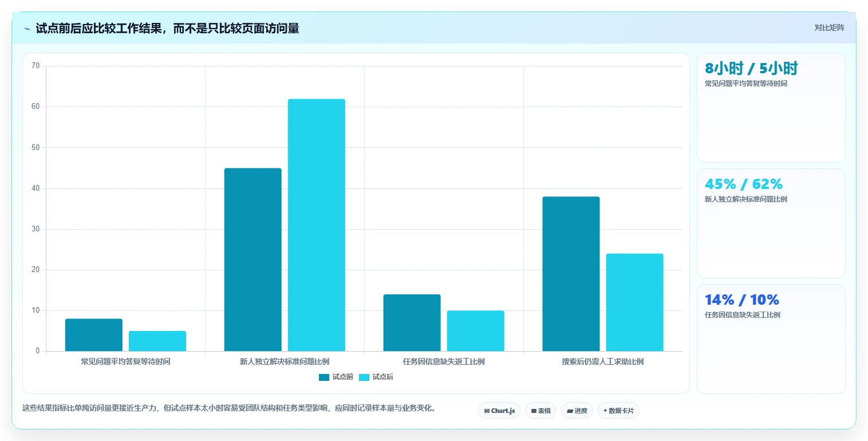Click the y-axis tick value 60
Screen dimensions: 868x441
click(x=35, y=107)
